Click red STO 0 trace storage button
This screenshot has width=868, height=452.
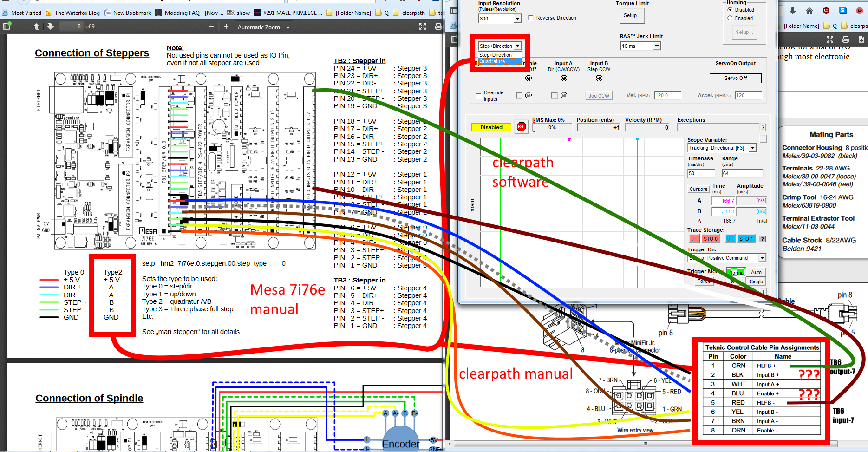coord(711,239)
